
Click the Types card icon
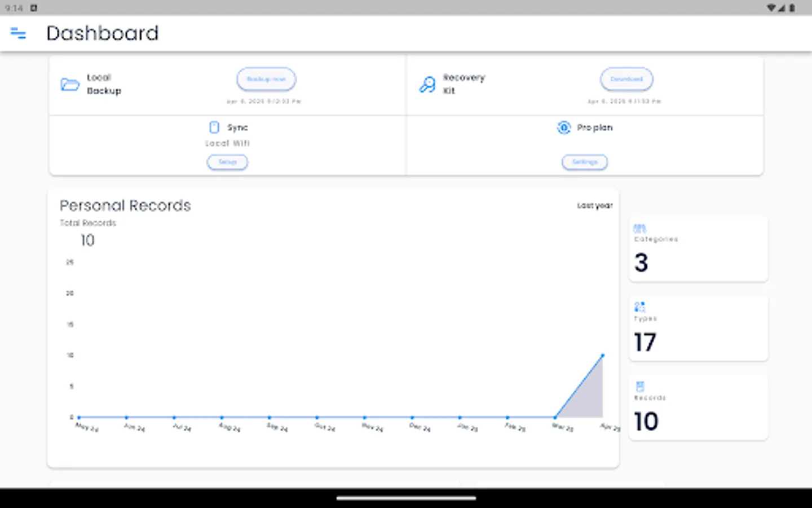coord(639,307)
